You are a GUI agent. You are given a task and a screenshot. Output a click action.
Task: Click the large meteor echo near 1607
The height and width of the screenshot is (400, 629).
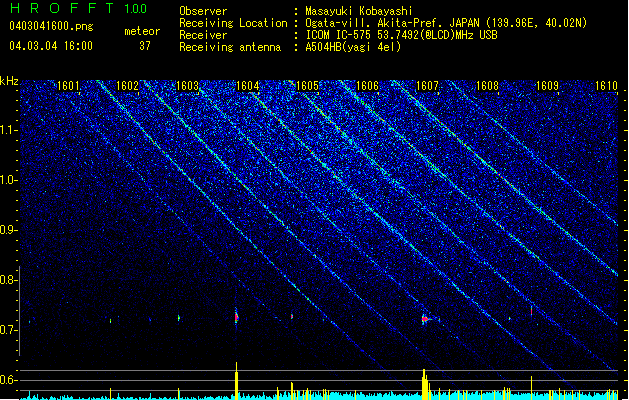tap(426, 319)
